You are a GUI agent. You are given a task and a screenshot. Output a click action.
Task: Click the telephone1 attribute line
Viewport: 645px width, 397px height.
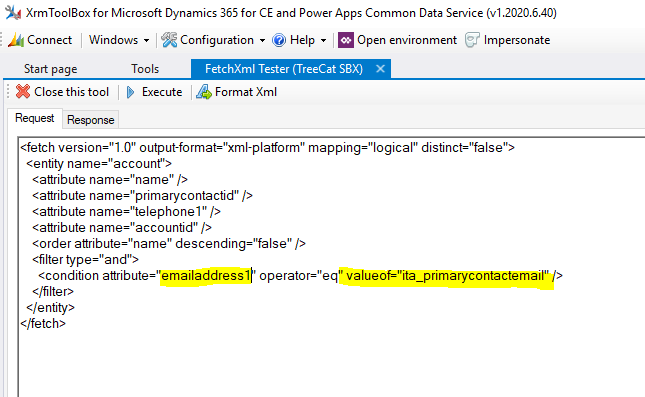tap(126, 211)
